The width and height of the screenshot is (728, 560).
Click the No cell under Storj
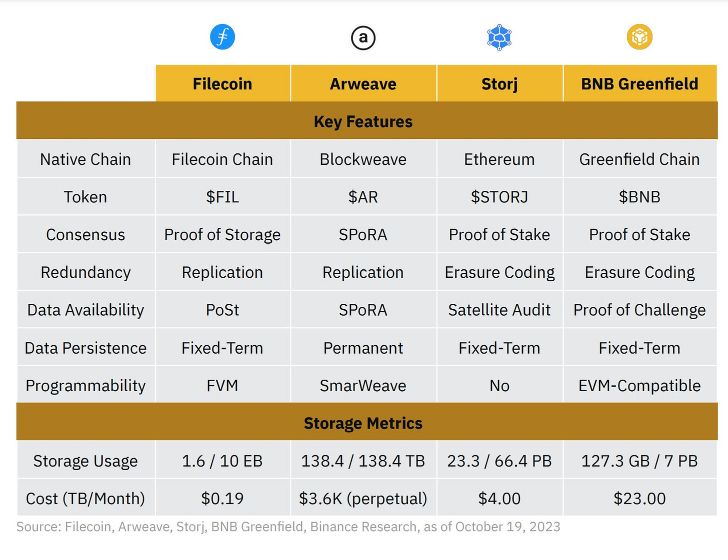click(500, 385)
